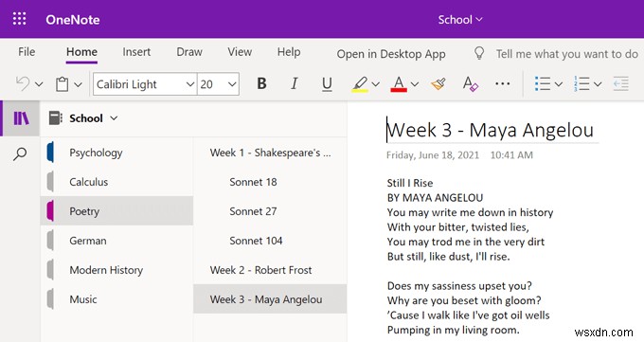Expand the undo dropdown arrow
This screenshot has width=644, height=342.
click(x=39, y=84)
